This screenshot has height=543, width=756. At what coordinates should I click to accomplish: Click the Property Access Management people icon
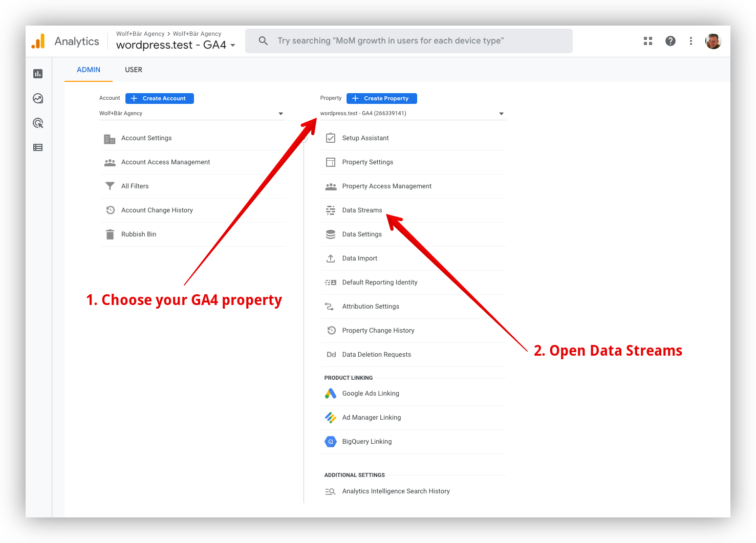(331, 187)
